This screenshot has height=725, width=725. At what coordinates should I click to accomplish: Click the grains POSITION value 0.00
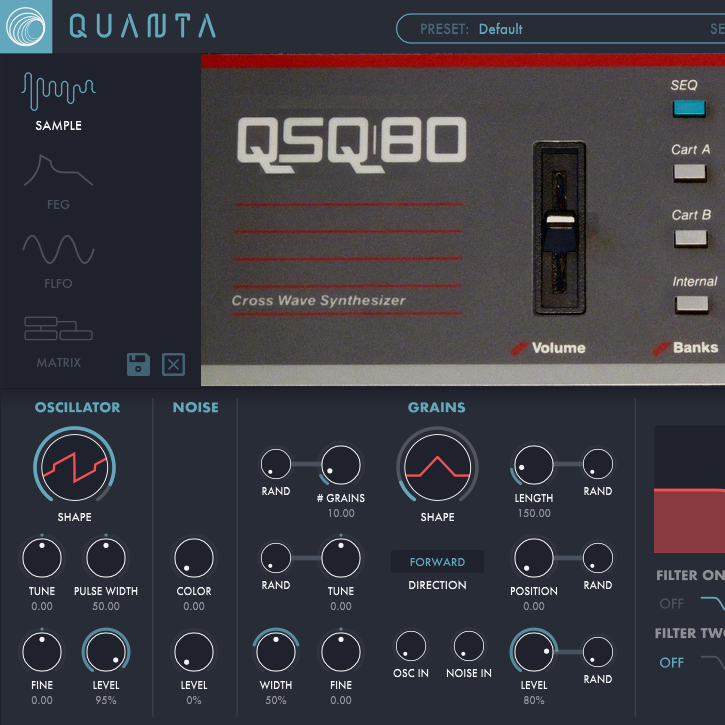[534, 606]
